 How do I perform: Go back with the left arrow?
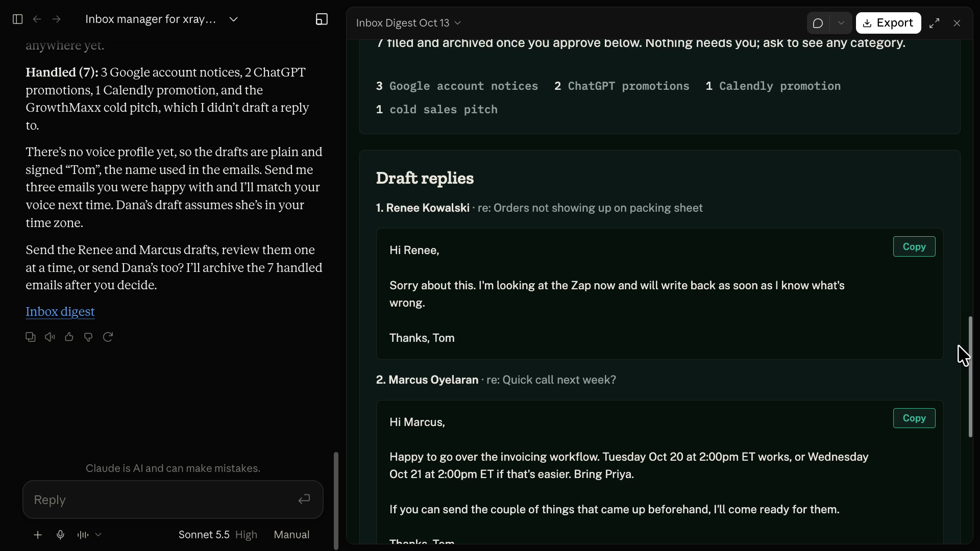(x=37, y=19)
